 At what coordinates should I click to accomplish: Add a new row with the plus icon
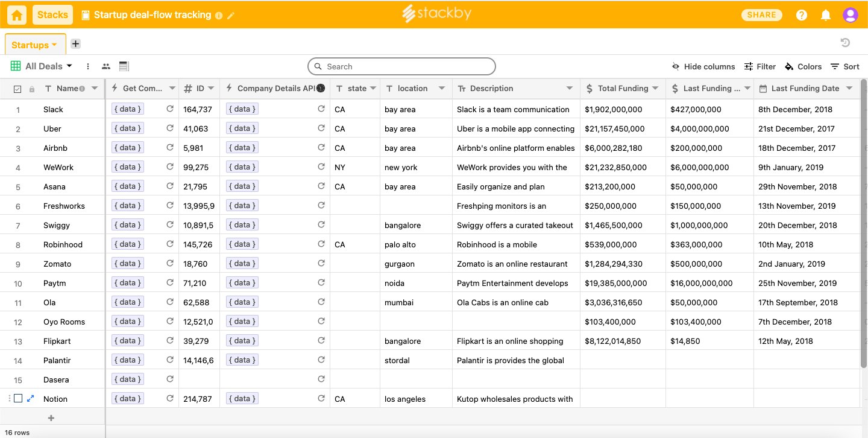pos(51,418)
